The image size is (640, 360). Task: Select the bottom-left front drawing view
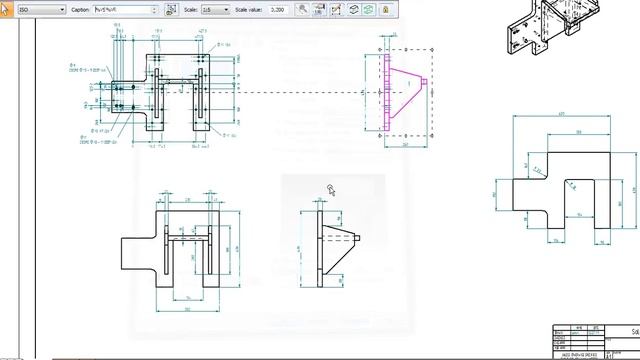coord(170,249)
